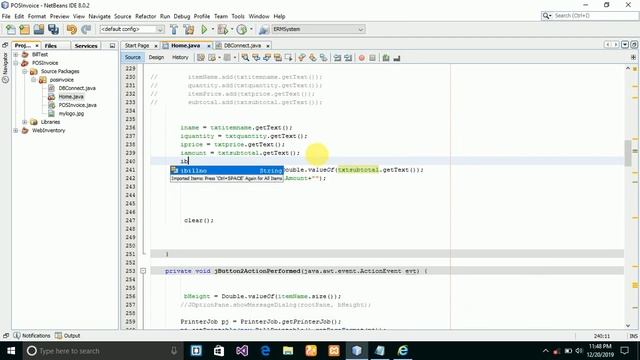
Task: Click the Clean and Build icon
Action: click(x=189, y=29)
